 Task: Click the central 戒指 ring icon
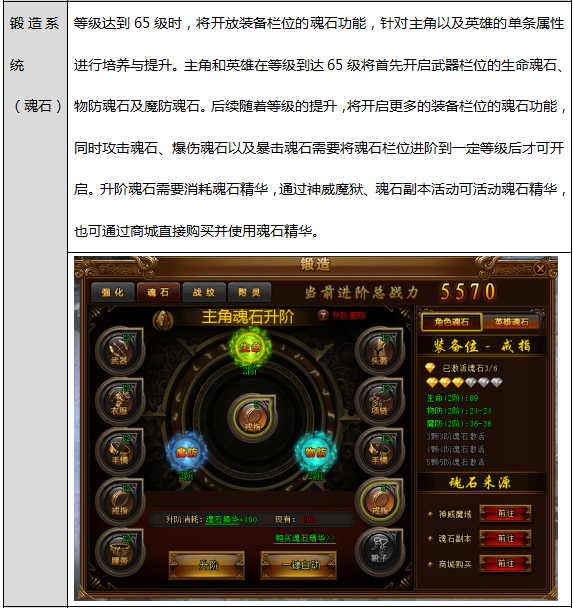252,417
